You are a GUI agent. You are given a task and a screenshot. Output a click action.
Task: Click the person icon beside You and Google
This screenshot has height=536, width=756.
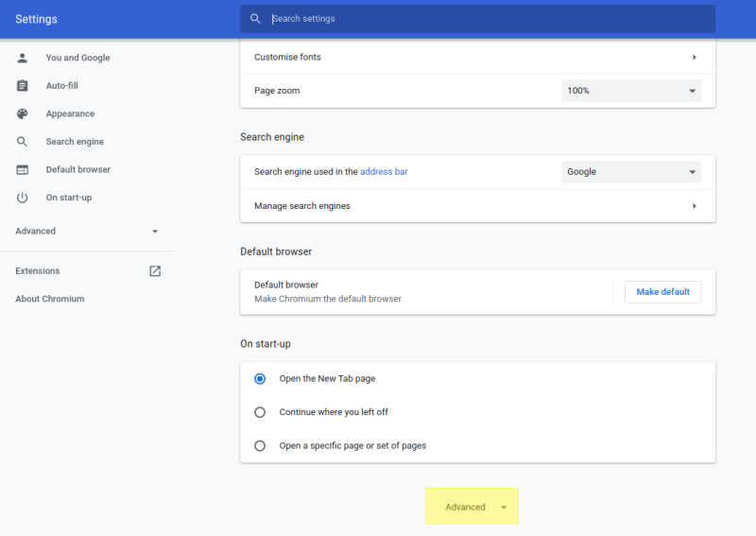point(22,58)
